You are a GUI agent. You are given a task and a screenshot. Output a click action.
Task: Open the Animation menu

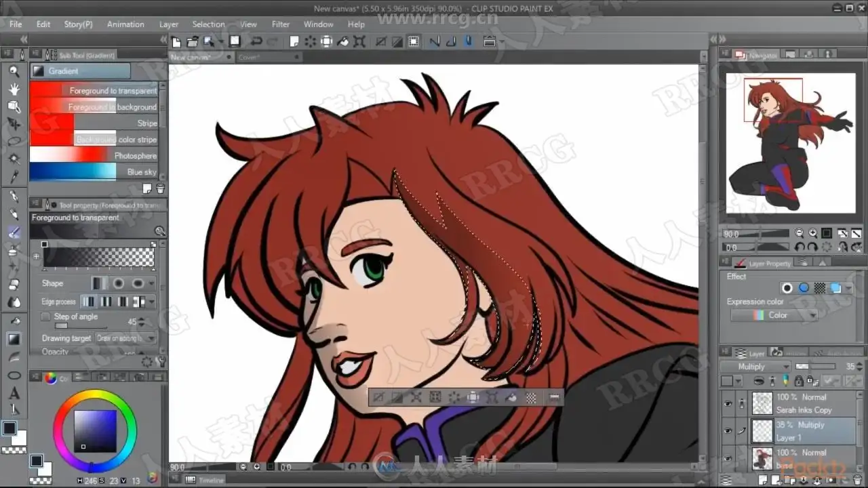(125, 24)
